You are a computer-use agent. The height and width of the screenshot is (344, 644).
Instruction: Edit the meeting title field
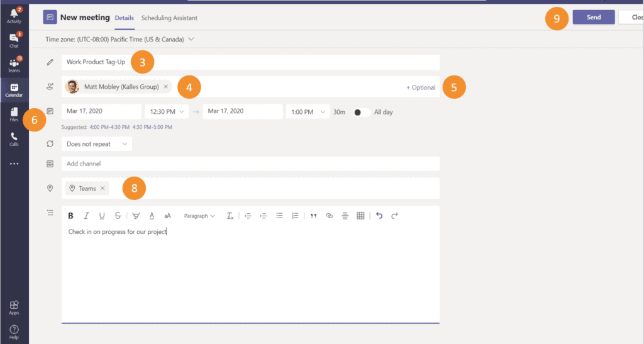click(250, 62)
